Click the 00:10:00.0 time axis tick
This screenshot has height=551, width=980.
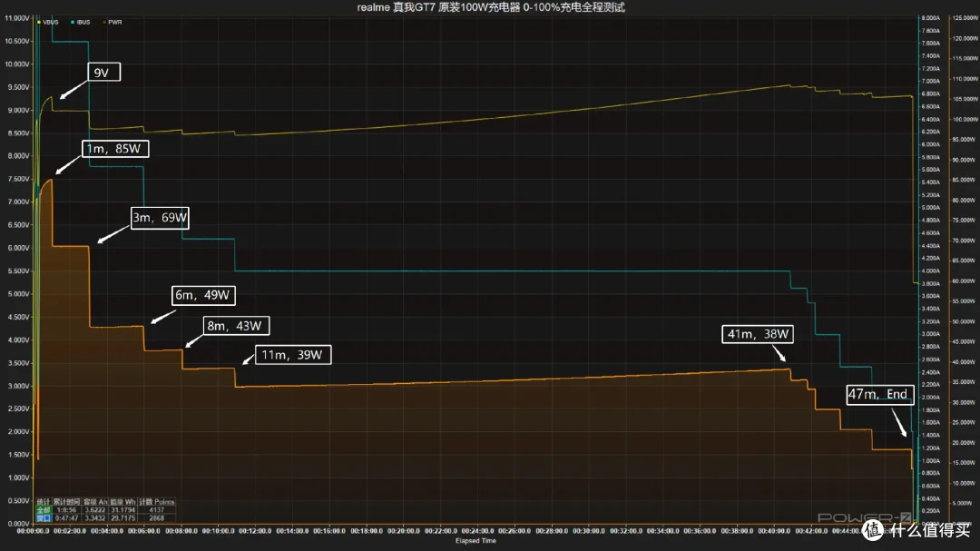pyautogui.click(x=218, y=531)
